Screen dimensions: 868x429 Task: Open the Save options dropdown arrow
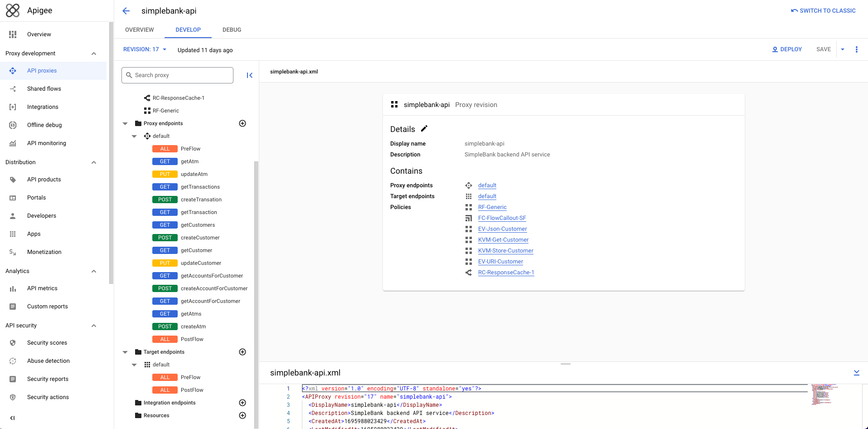pos(843,49)
